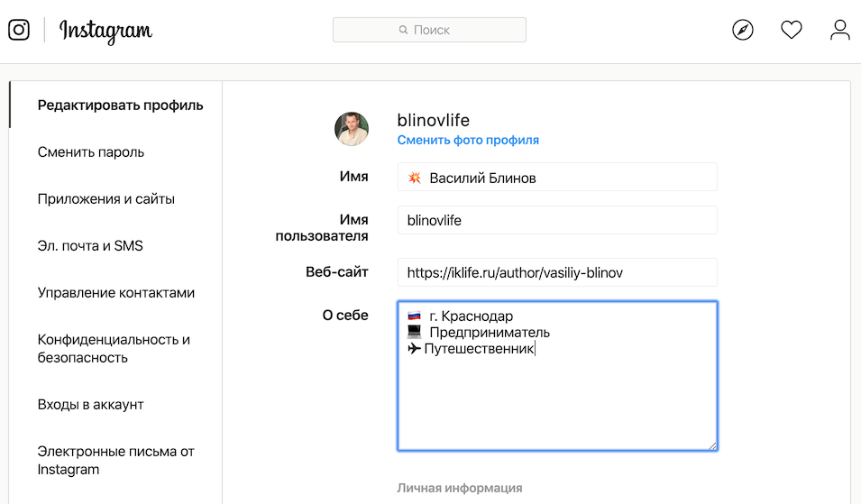
Task: Click the Веб-сайт URL field
Action: pos(557,272)
